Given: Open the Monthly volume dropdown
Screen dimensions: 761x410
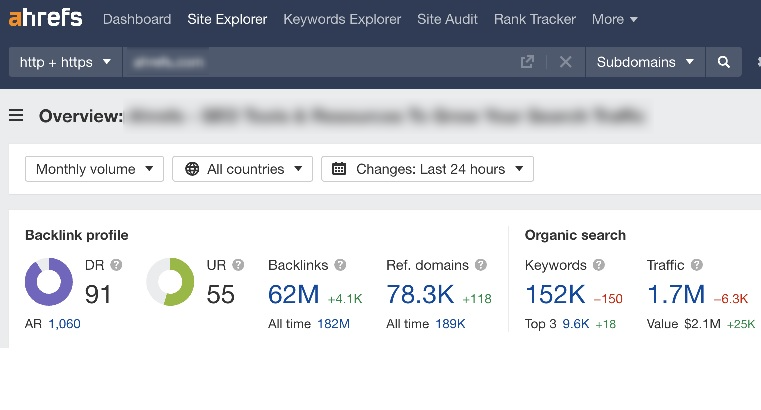Looking at the screenshot, I should click(94, 169).
